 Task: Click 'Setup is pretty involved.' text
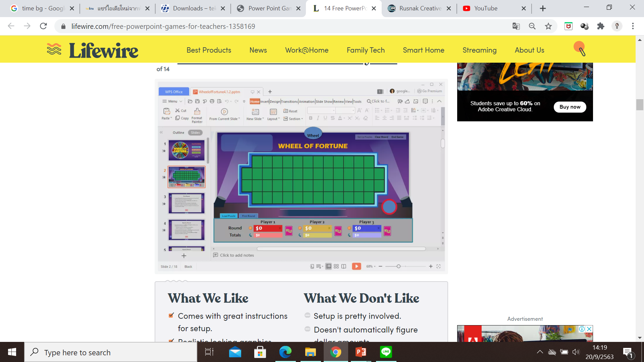click(x=357, y=316)
